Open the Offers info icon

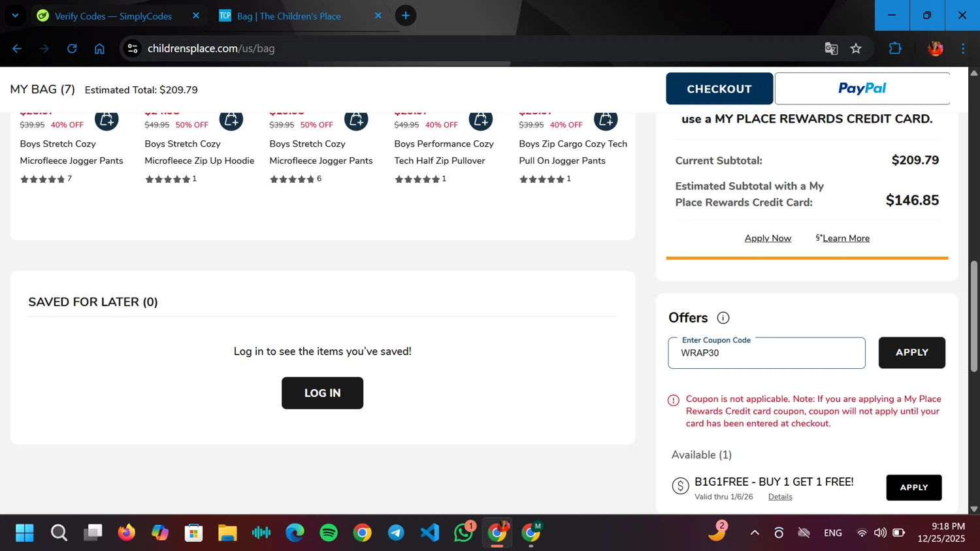[723, 318]
